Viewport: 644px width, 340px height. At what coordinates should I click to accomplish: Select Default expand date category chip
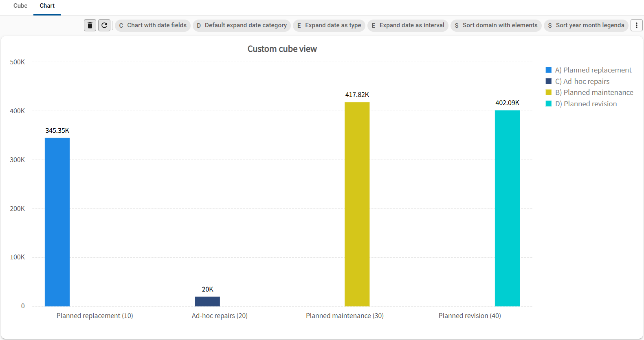(242, 25)
